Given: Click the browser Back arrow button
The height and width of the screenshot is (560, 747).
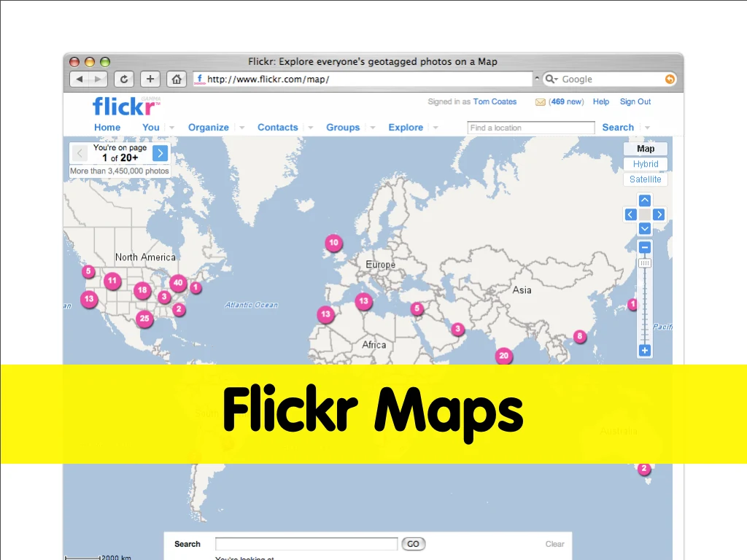Looking at the screenshot, I should point(79,79).
